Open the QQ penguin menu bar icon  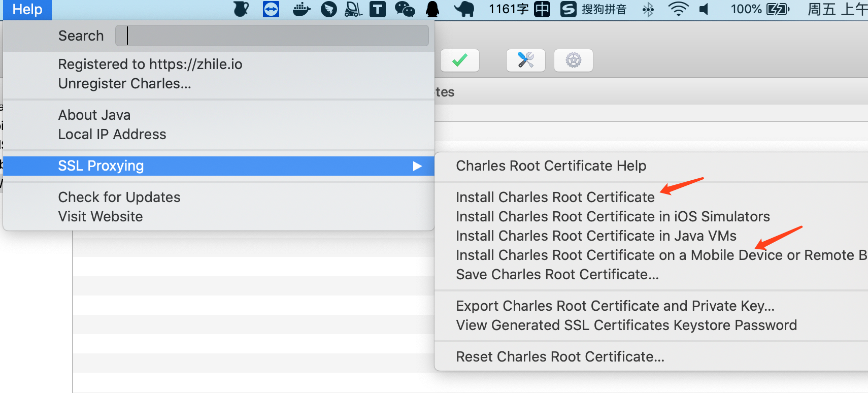[x=432, y=9]
